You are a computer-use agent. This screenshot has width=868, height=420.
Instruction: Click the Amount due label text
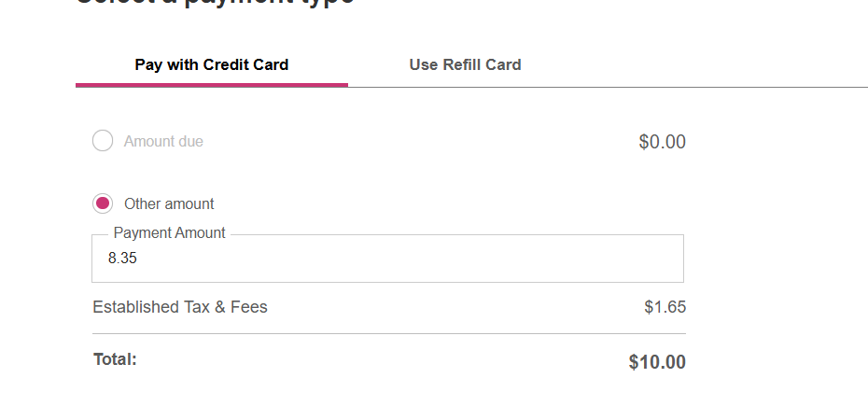(163, 141)
